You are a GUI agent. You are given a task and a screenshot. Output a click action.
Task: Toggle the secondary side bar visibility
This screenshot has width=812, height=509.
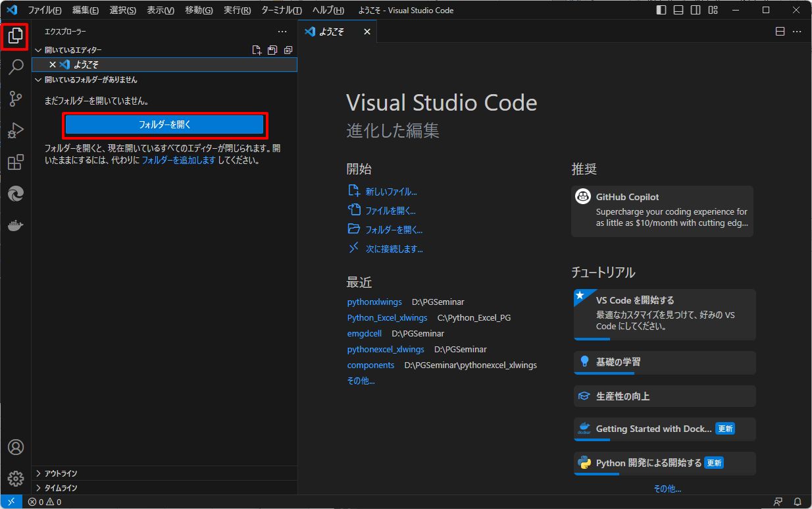[x=696, y=10]
